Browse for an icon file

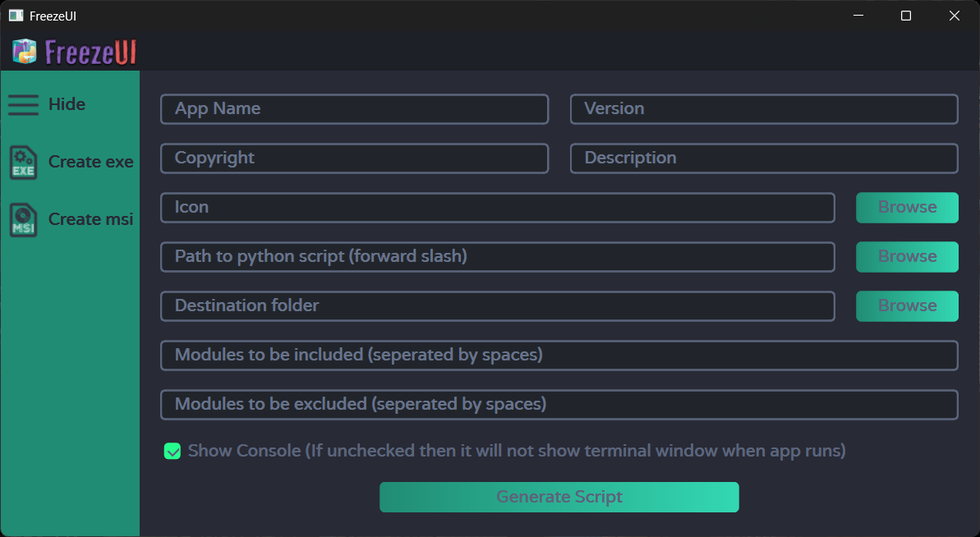(x=907, y=208)
